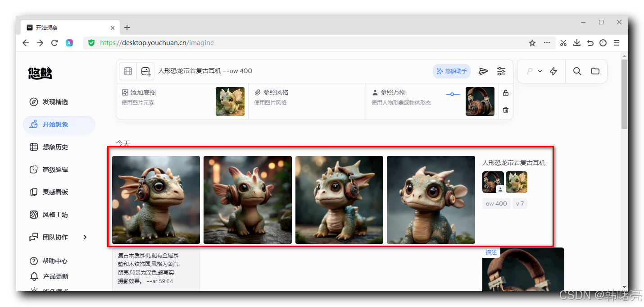
Task: Open a new browser tab
Action: 127,27
